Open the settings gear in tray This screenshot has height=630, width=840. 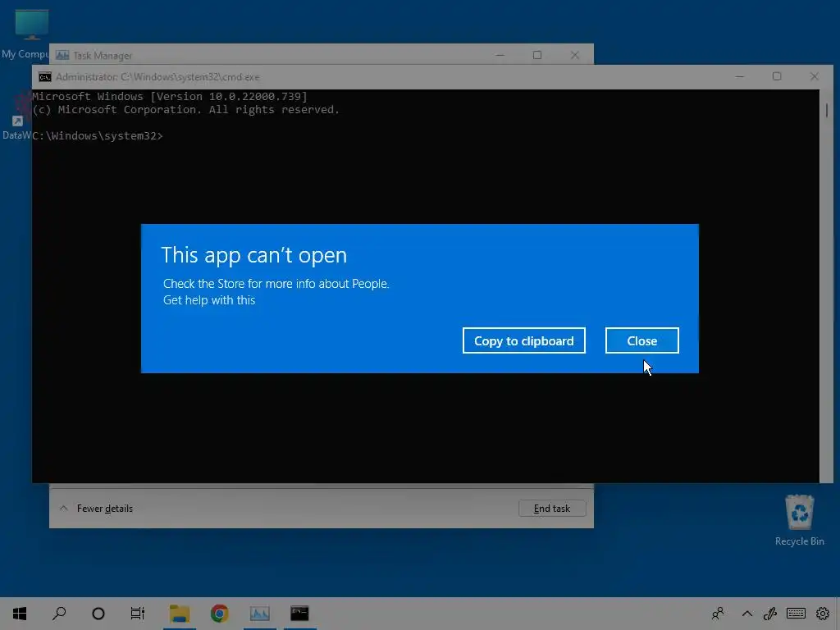[x=822, y=614]
